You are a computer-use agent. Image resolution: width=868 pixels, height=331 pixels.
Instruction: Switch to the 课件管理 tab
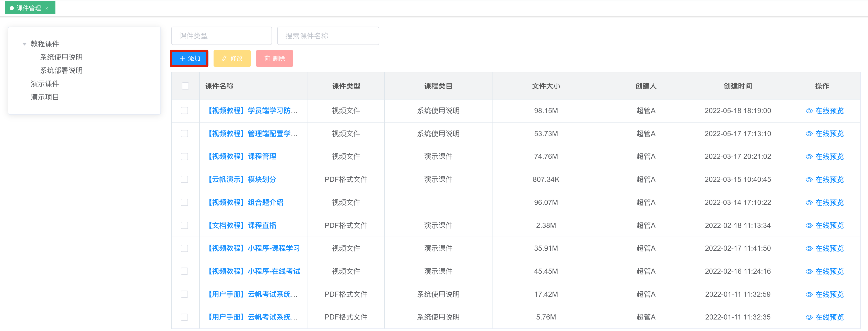pyautogui.click(x=28, y=8)
